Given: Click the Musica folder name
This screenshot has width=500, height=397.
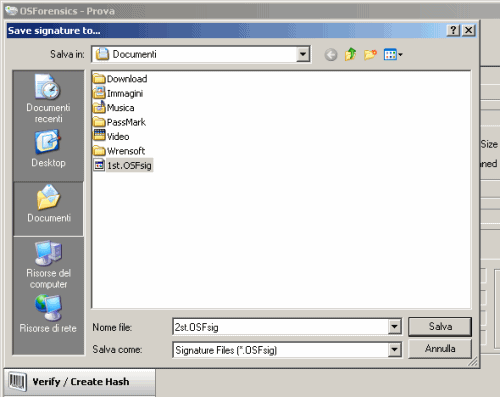Looking at the screenshot, I should [121, 108].
